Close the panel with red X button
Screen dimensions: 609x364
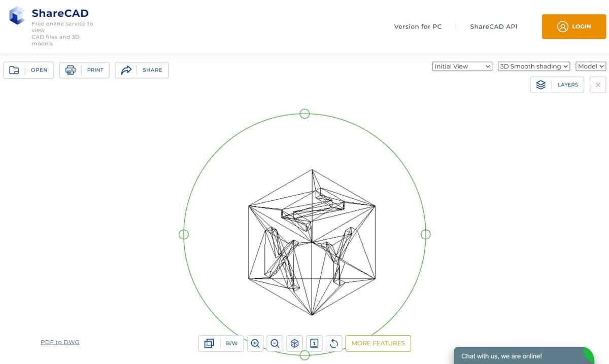coord(598,85)
